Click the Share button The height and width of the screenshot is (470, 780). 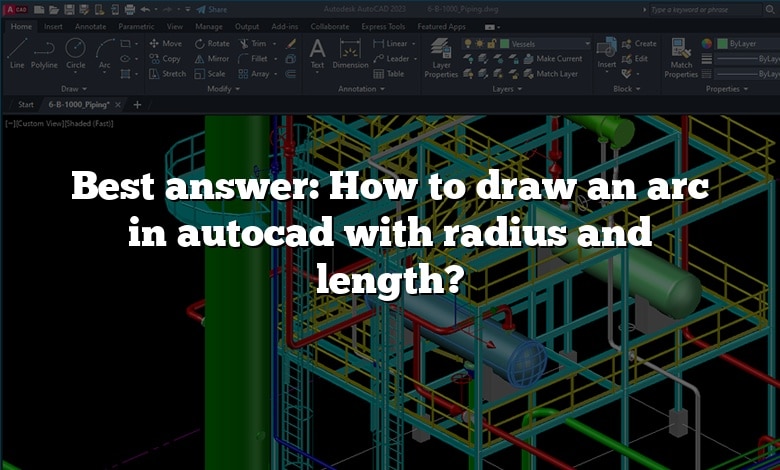pos(212,9)
